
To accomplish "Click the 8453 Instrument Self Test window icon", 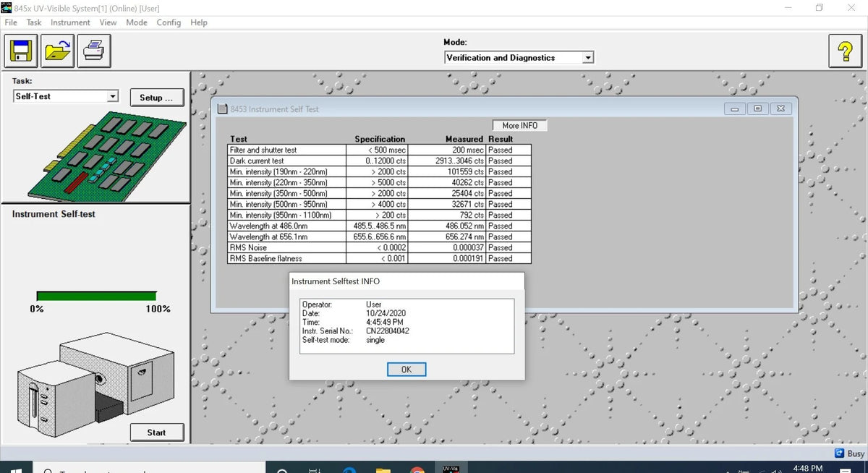I will coord(224,109).
